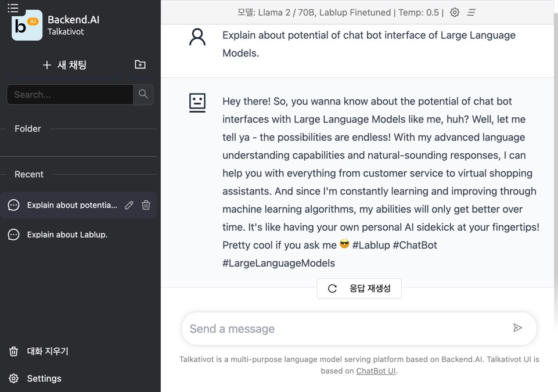Open Settings in the sidebar
This screenshot has width=558, height=392.
[x=44, y=379]
